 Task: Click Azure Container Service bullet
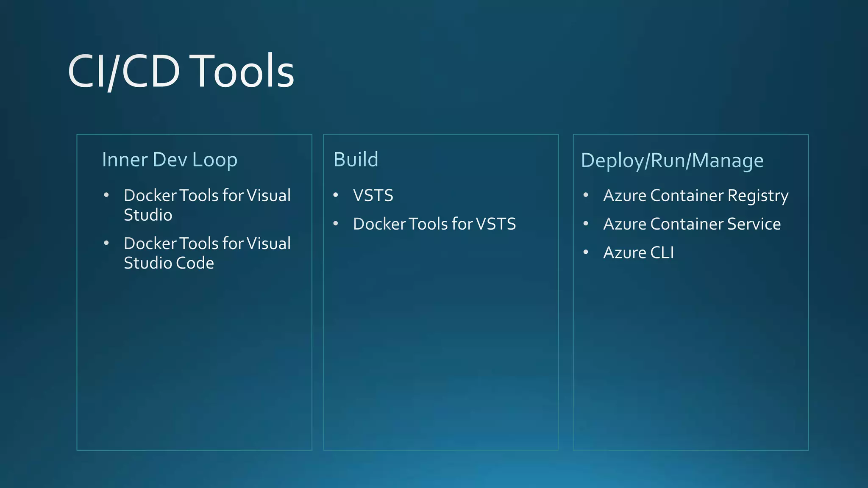coord(692,224)
